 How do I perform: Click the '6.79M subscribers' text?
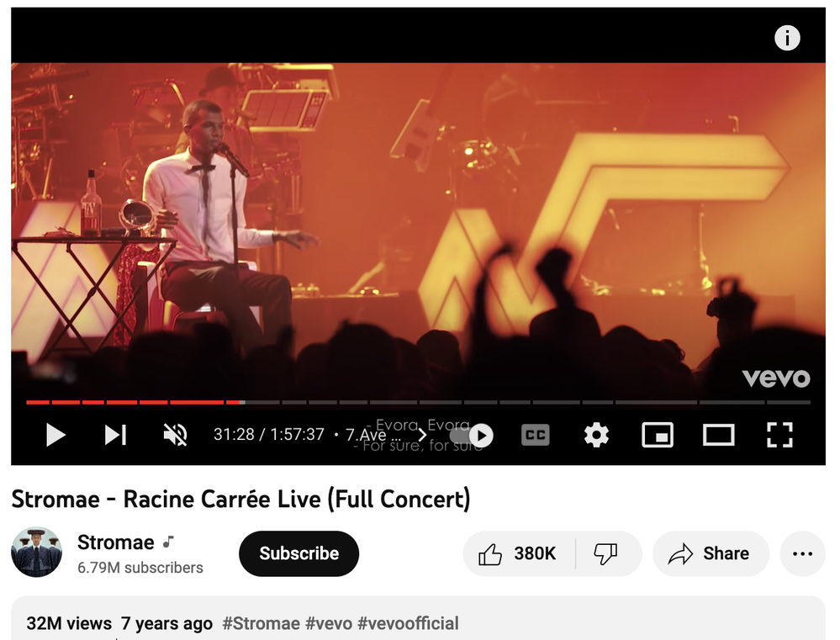(140, 568)
